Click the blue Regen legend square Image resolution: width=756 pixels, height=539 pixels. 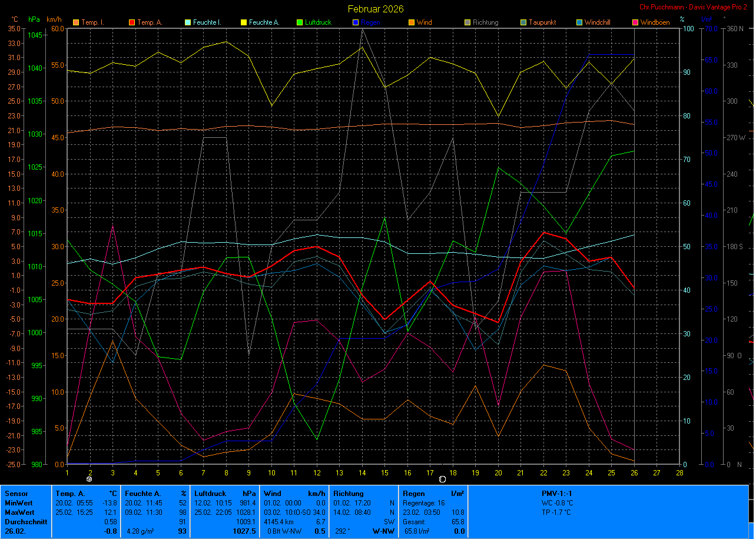(x=356, y=22)
